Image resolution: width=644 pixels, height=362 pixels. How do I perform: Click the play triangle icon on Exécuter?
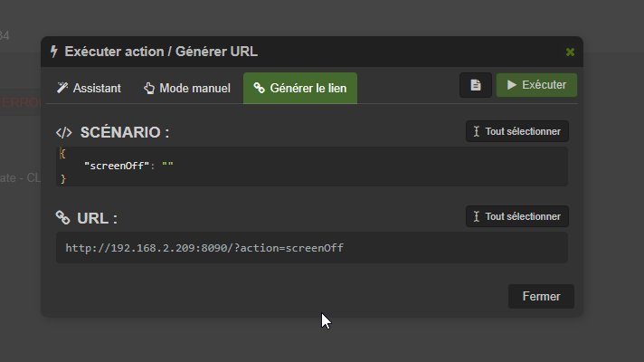511,85
